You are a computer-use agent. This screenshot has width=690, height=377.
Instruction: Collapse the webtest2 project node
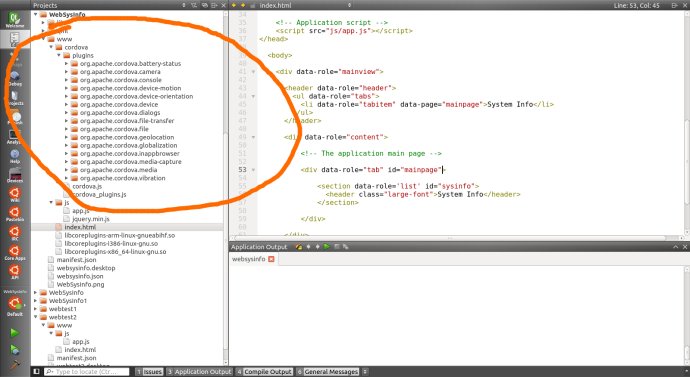click(36, 317)
